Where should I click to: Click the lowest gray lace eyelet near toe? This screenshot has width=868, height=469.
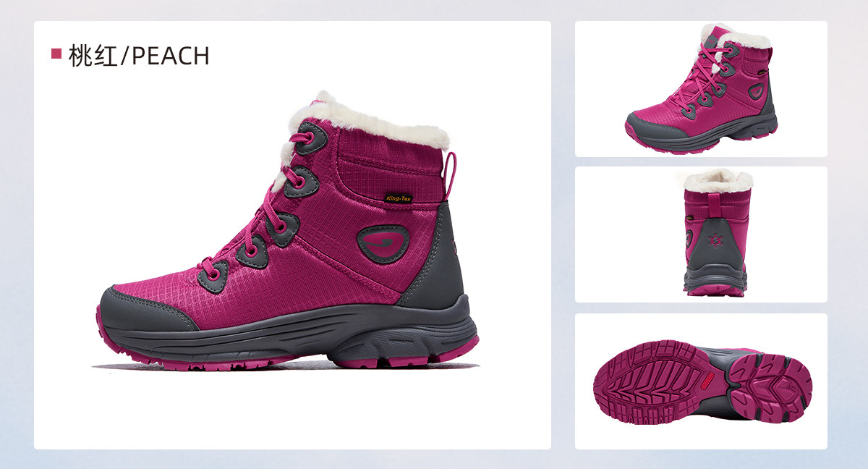213,276
